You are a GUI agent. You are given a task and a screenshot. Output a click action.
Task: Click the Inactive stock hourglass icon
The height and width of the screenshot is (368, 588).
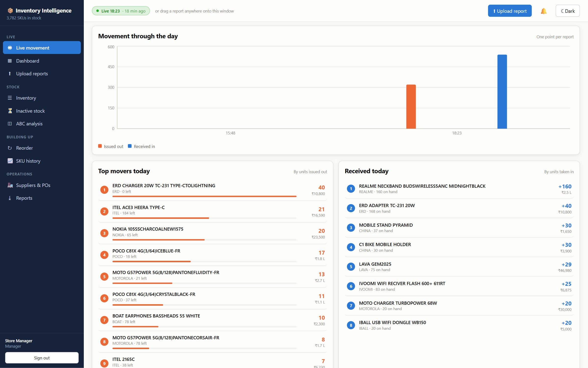(x=10, y=111)
